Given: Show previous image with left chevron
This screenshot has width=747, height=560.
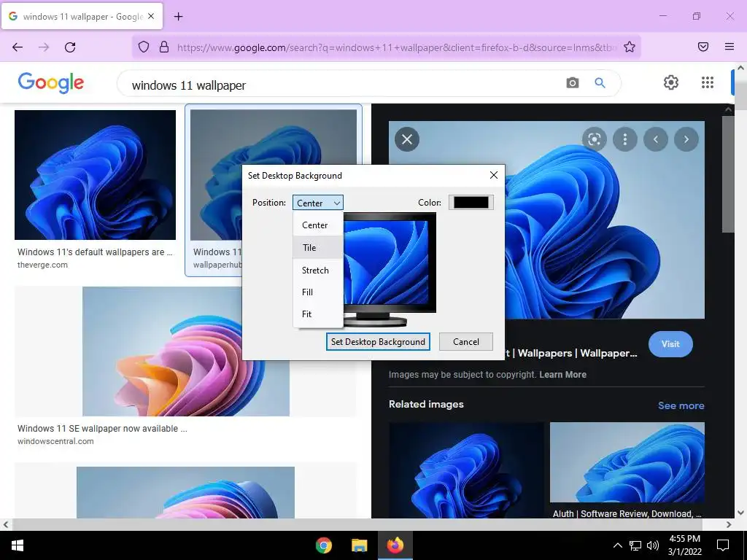Looking at the screenshot, I should 656,139.
